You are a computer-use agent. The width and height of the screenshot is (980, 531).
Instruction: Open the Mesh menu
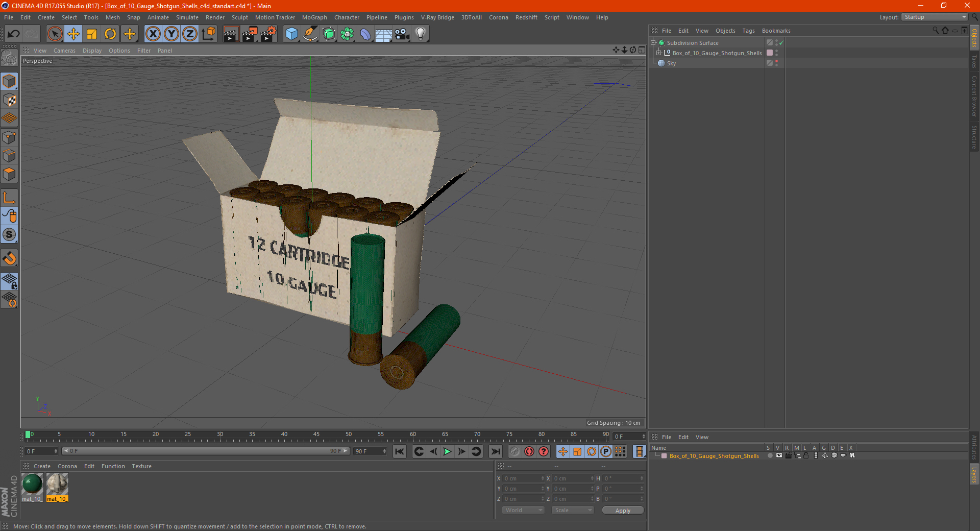coord(112,17)
